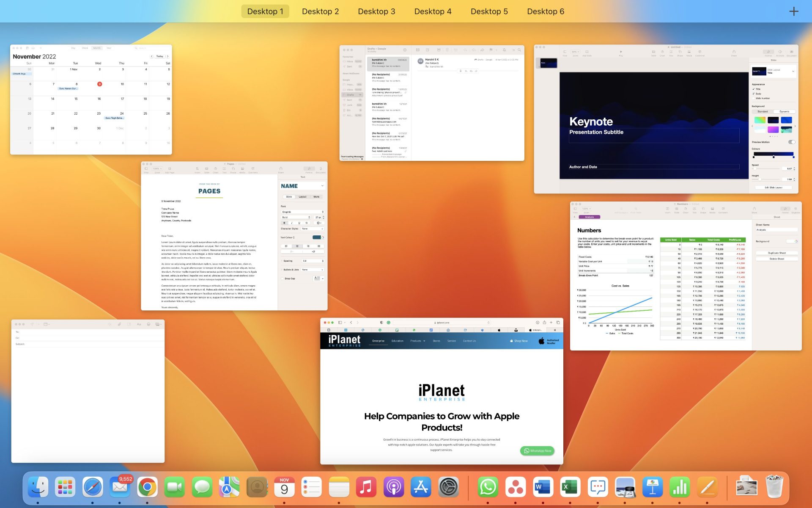
Task: Click Edit Slide Layout button in Keynote
Action: [x=774, y=188]
